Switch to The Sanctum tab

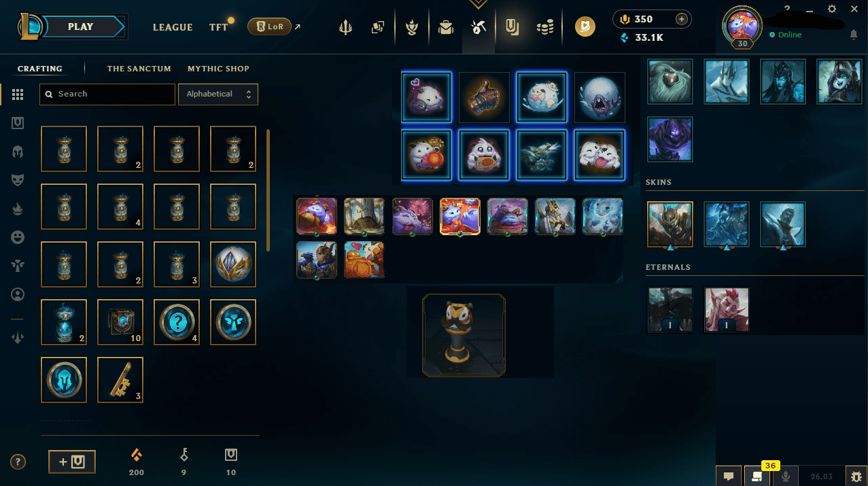tap(139, 69)
